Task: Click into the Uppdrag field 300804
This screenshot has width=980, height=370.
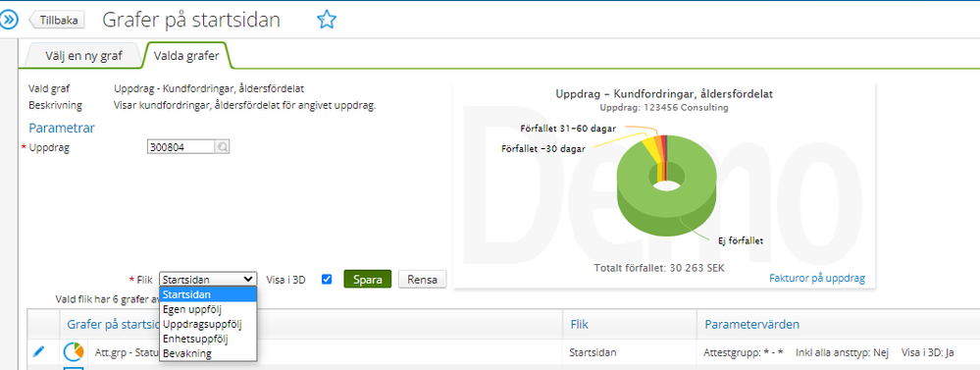Action: pyautogui.click(x=181, y=147)
